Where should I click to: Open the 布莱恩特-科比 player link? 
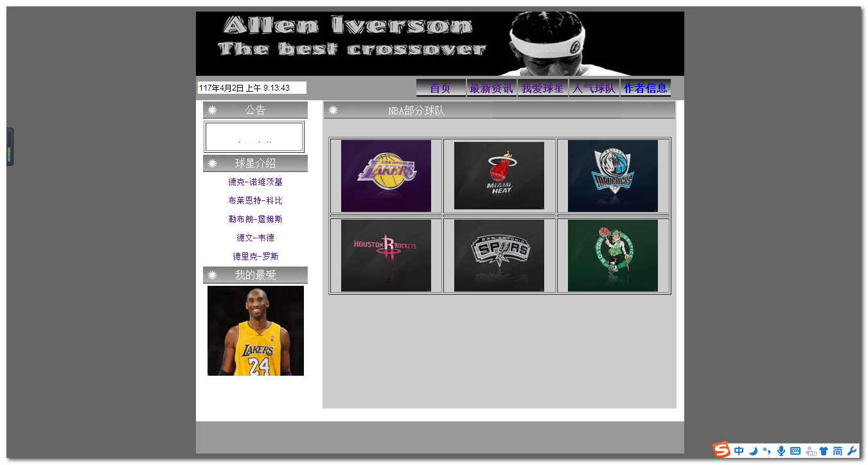[x=255, y=200]
